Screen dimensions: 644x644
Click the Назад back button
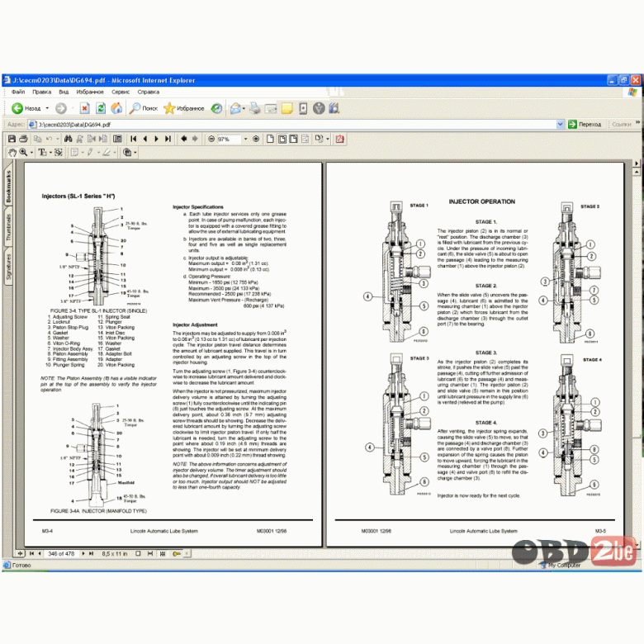click(26, 108)
